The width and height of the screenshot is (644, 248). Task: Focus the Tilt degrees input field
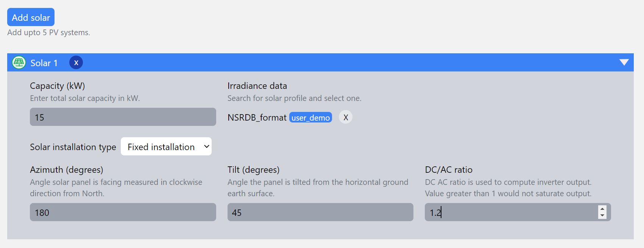(320, 212)
